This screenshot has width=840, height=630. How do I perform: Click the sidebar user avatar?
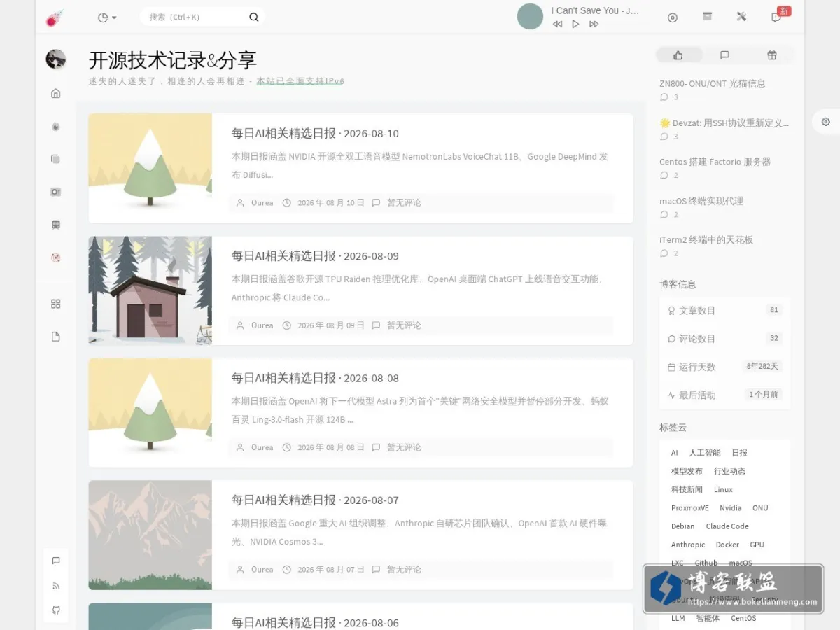point(56,59)
